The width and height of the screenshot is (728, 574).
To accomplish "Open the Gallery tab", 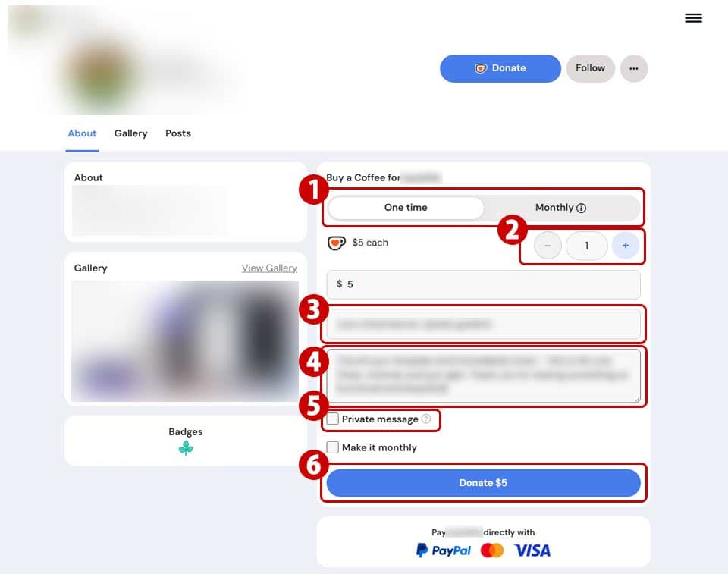I will tap(131, 133).
